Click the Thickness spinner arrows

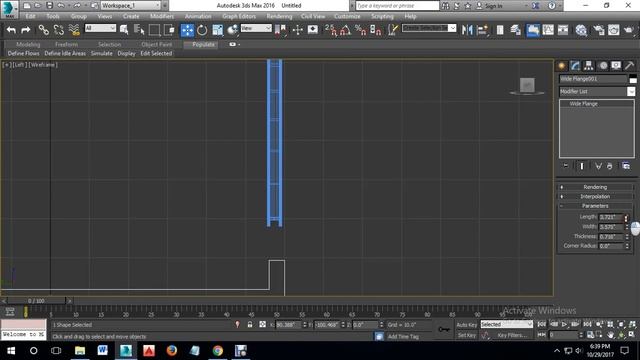coord(627,236)
